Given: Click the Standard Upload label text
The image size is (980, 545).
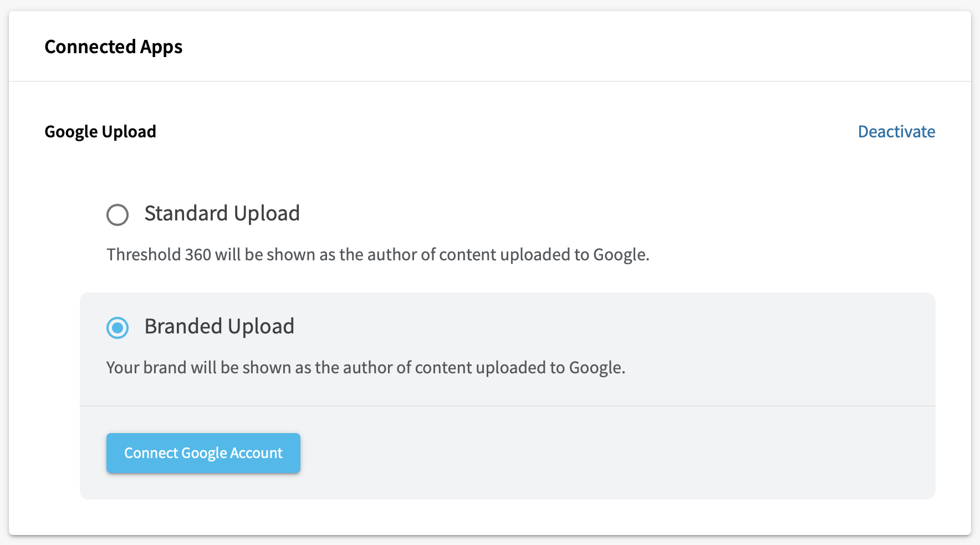Looking at the screenshot, I should tap(222, 213).
